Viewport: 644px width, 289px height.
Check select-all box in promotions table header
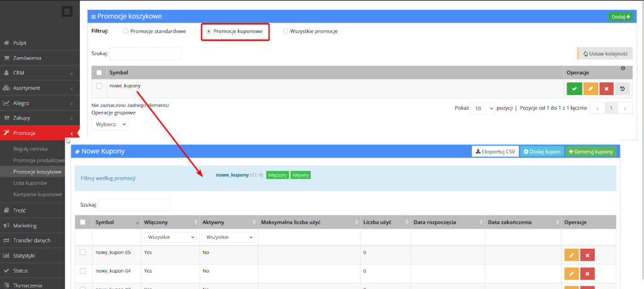coord(99,73)
